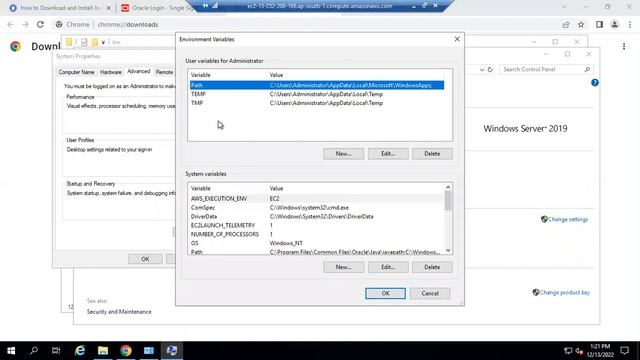Click OK in System Properties window
This screenshot has height=360, width=640.
(145, 259)
